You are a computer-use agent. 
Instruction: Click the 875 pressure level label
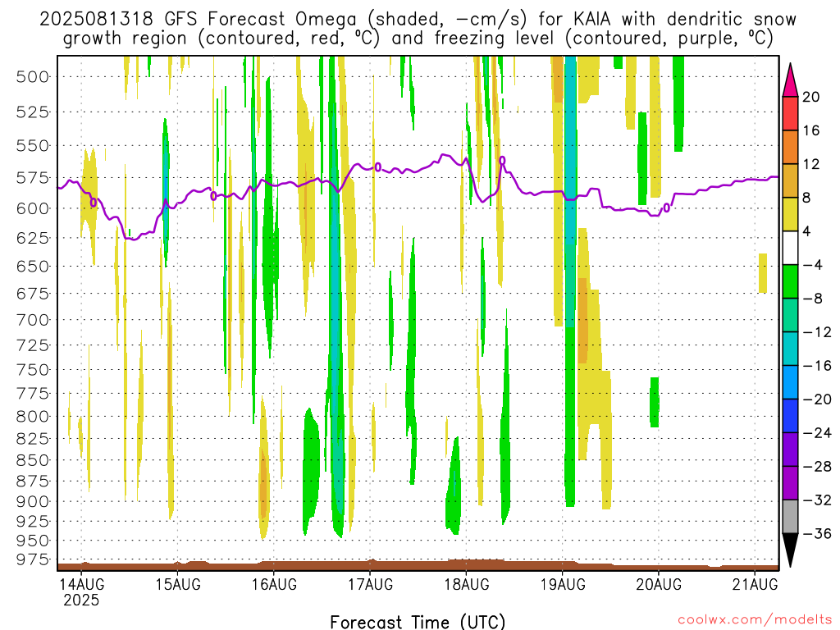click(32, 481)
